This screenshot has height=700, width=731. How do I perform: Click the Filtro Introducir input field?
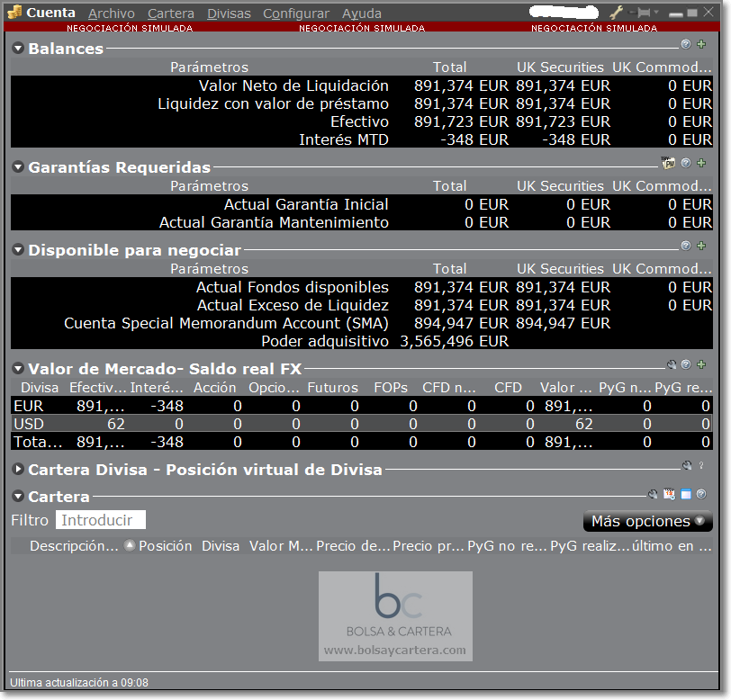point(100,520)
